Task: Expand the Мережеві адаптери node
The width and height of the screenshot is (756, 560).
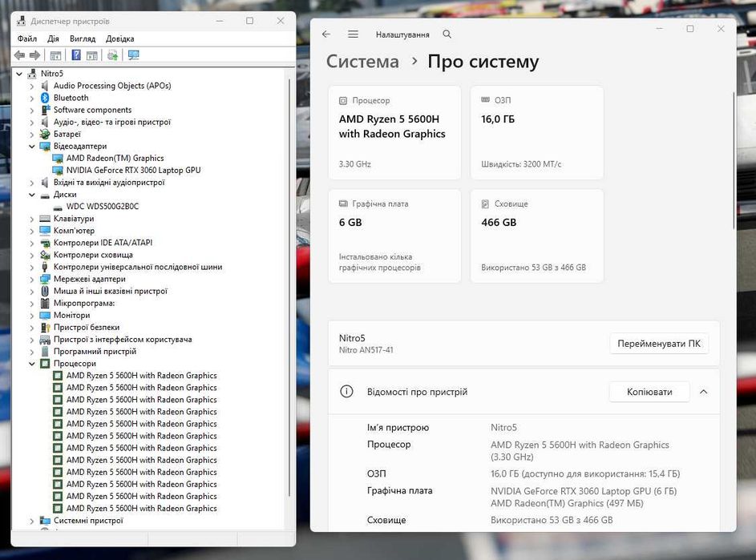Action: 32,279
